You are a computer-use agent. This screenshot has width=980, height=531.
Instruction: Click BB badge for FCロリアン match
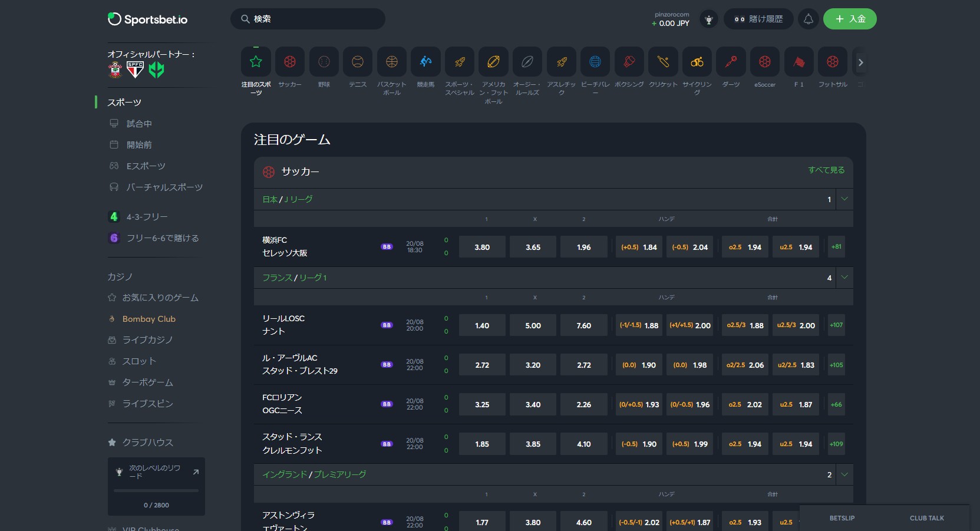point(387,404)
